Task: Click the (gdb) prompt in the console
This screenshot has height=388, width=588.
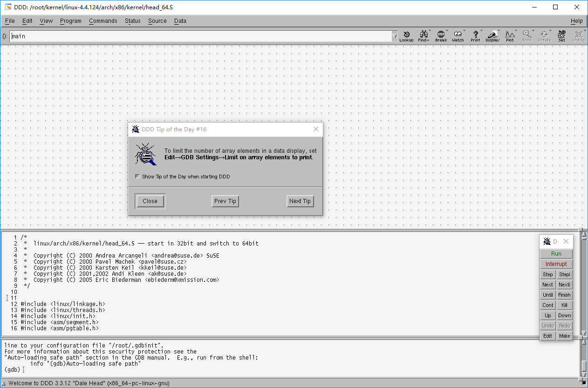Action: click(x=12, y=370)
